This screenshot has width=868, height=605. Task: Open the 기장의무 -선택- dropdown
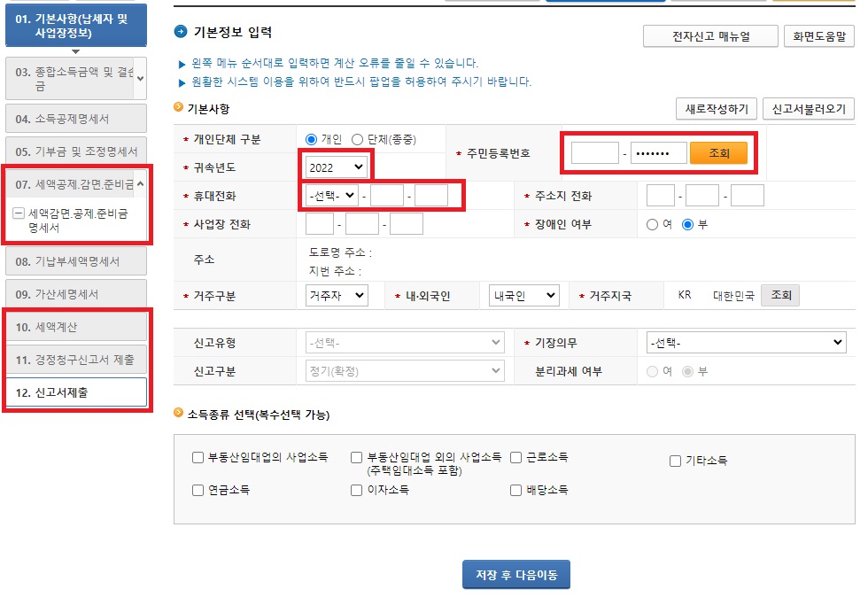[x=746, y=343]
